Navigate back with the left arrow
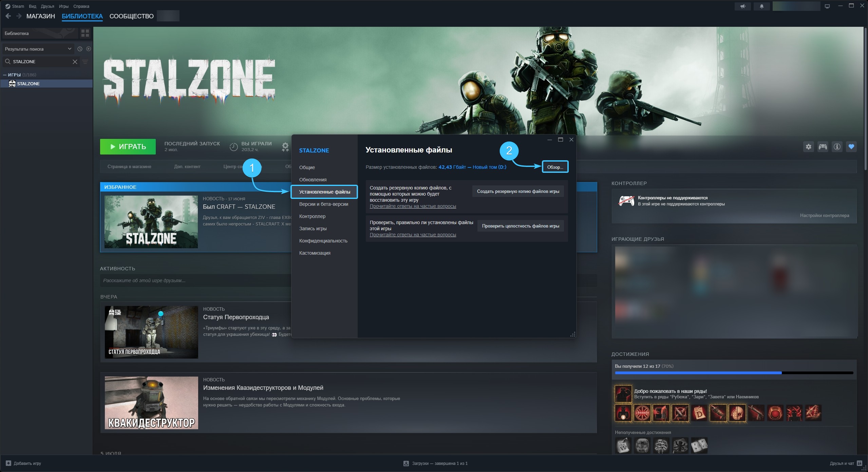This screenshot has height=472, width=868. [x=8, y=16]
